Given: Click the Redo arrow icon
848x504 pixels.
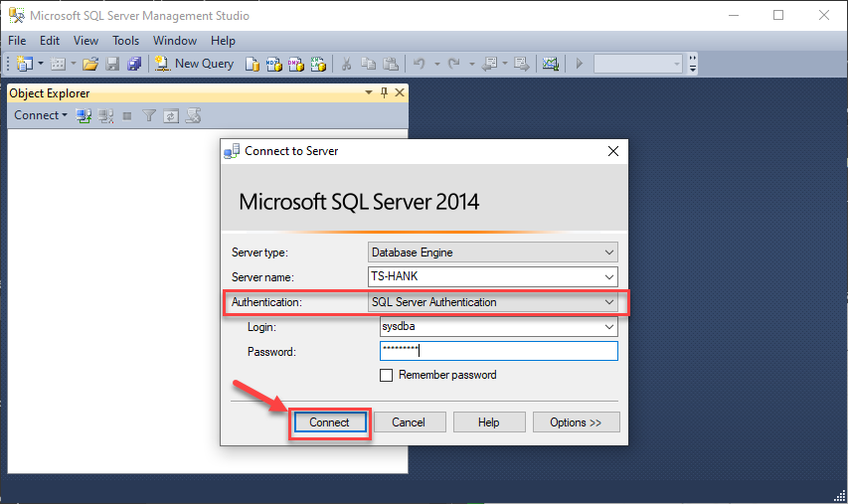Looking at the screenshot, I should click(454, 64).
